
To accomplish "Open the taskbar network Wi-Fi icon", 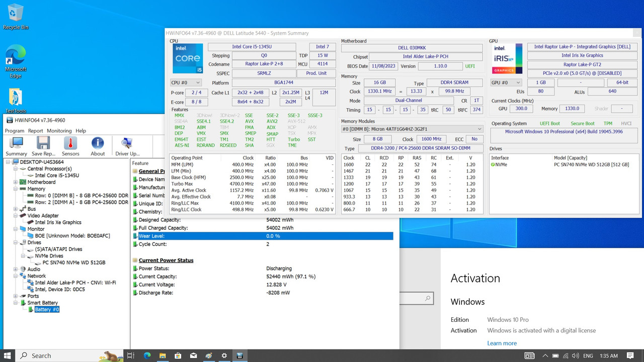I will 566,356.
